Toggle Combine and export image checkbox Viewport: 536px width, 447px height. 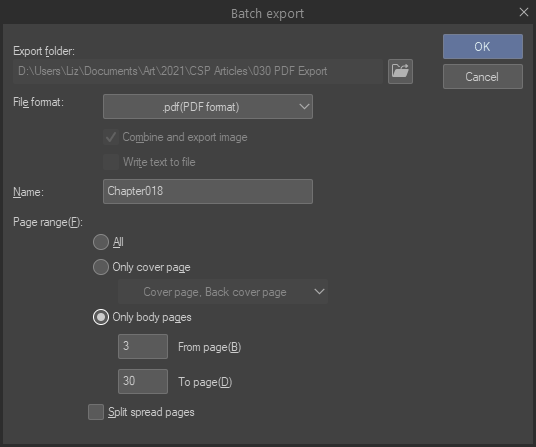tap(111, 137)
